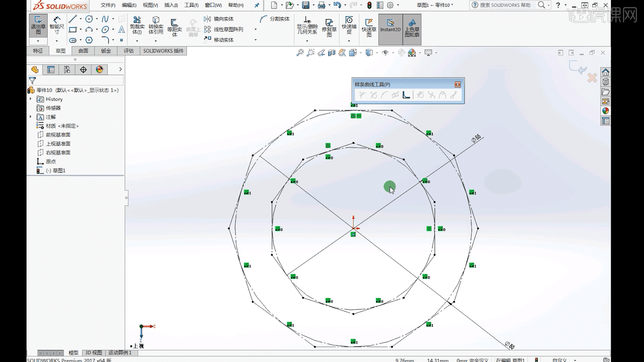Open the Line tool dropdown arrow
This screenshot has height=362, width=644.
[80, 19]
